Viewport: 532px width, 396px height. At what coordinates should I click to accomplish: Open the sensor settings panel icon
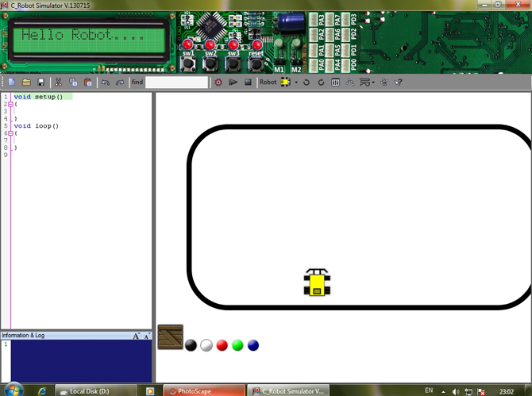click(x=335, y=82)
